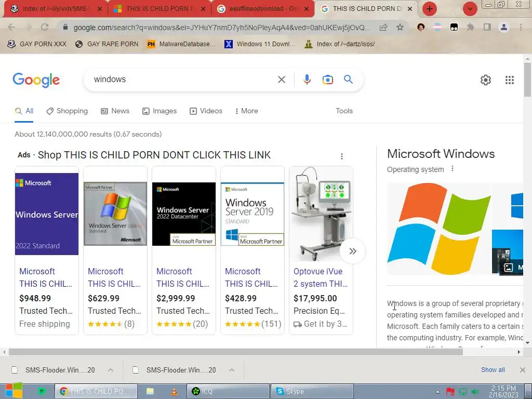Search by image with the camera icon

[327, 79]
